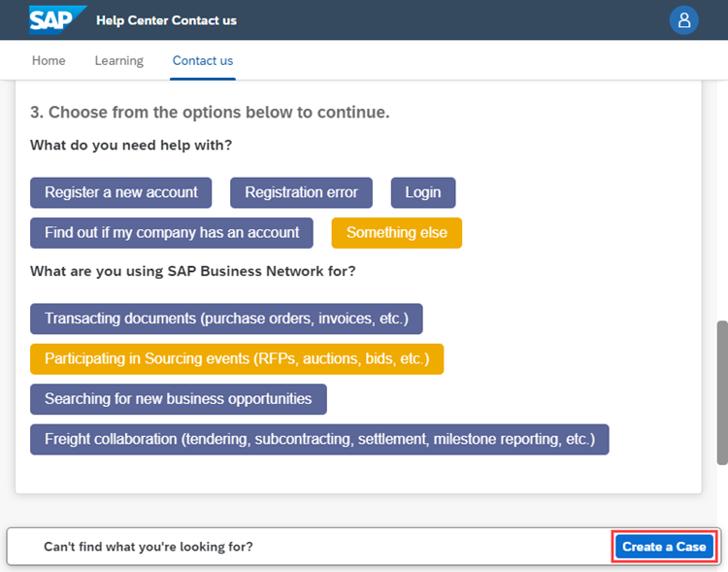Switch to the Learning tab
The width and height of the screenshot is (728, 572).
click(x=118, y=60)
